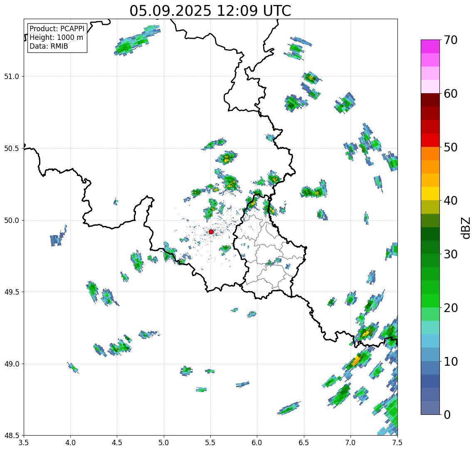Click the dBZ colorbar axis label
This screenshot has height=451, width=476.
pos(466,228)
